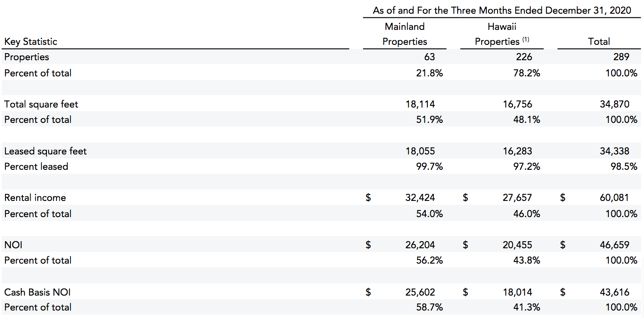The width and height of the screenshot is (644, 318).
Task: Click the Mainland total square feet value 18,114
Action: pos(420,104)
